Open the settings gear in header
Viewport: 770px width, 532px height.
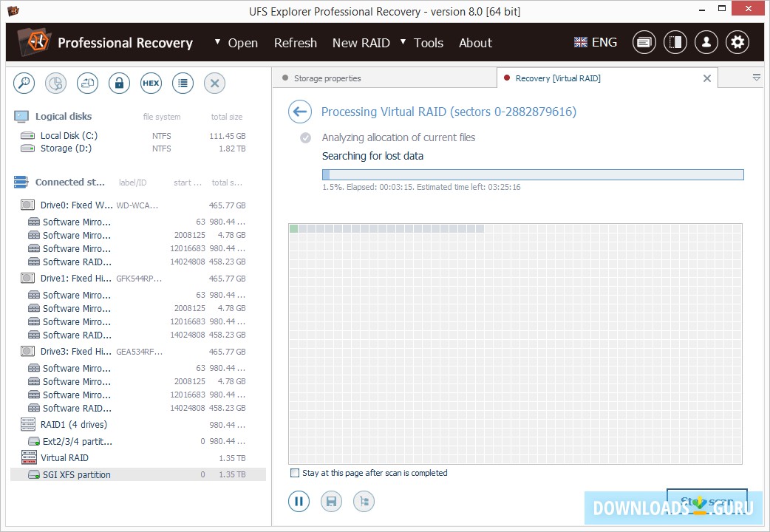737,43
